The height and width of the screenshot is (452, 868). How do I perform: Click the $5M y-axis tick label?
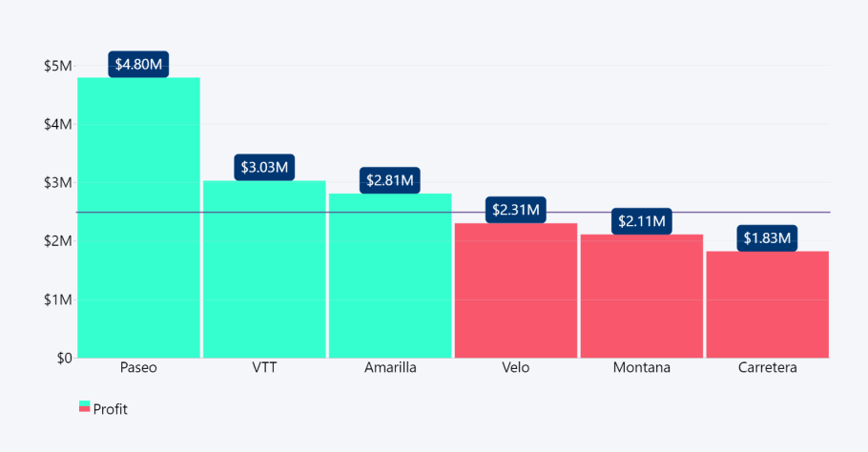click(58, 66)
